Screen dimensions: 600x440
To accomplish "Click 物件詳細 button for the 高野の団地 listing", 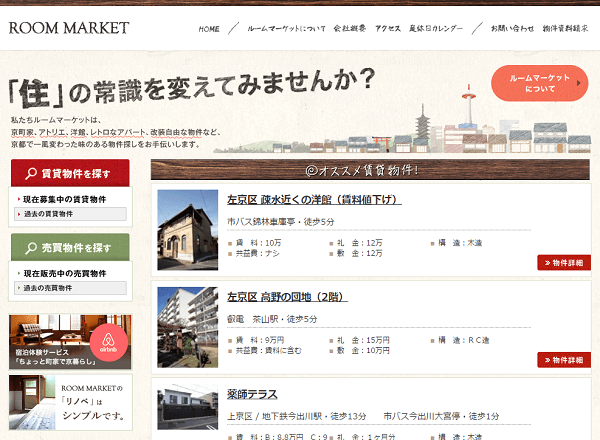I will coord(564,360).
